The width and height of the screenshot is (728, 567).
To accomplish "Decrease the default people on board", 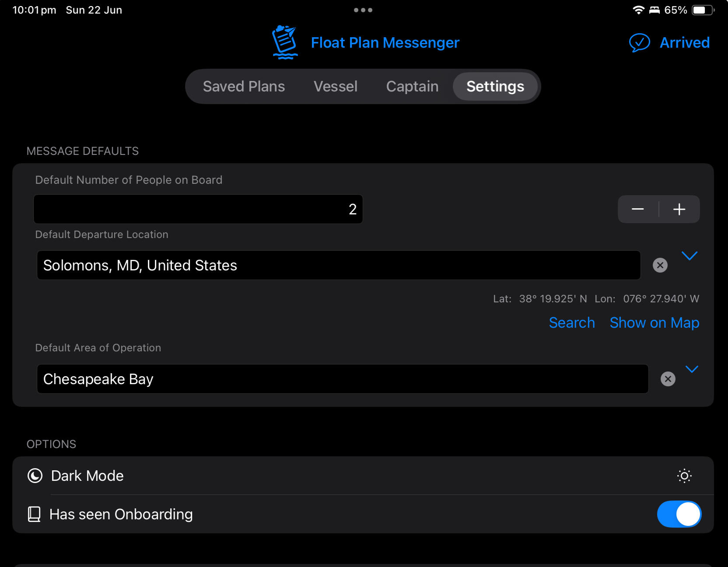I will click(638, 209).
